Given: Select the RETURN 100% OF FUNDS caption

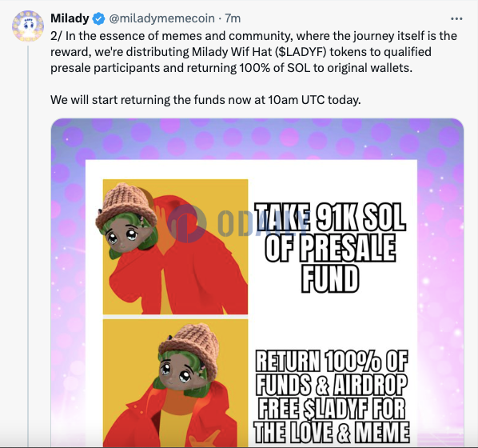Looking at the screenshot, I should tap(332, 396).
